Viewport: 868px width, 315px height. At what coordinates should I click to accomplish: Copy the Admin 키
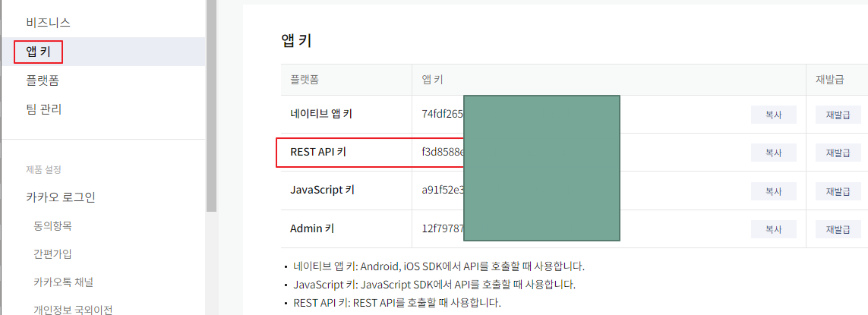click(773, 228)
